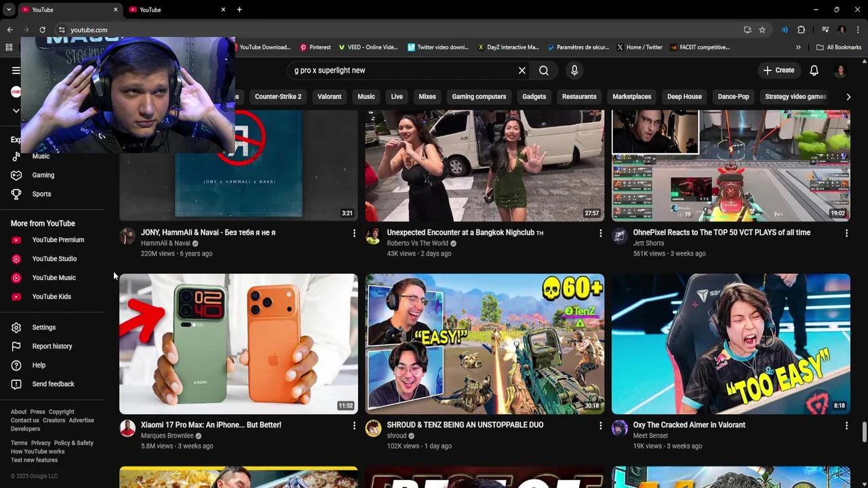Play Shroud & Tenz video thumbnail
Image resolution: width=868 pixels, height=488 pixels.
[x=484, y=344]
